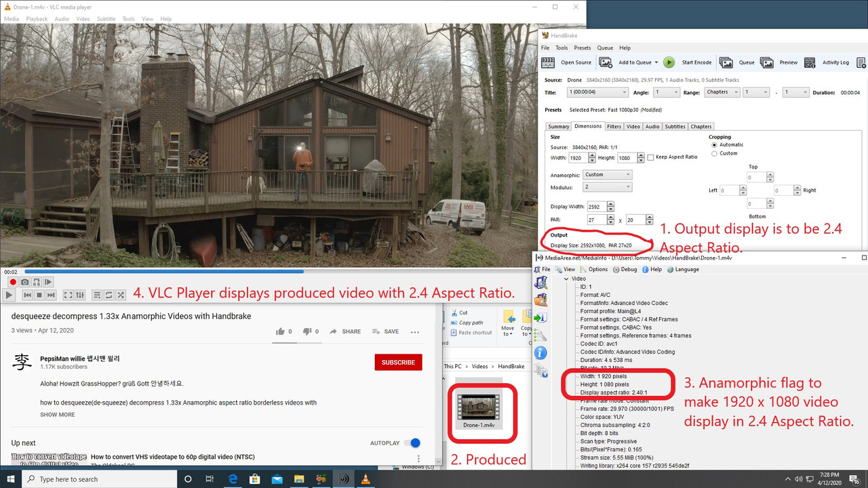Viewport: 868px width, 488px height.
Task: Open HandBrake Queue menu
Action: click(x=605, y=48)
